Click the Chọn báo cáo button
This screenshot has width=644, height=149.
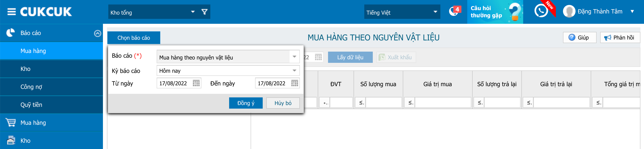tap(134, 38)
